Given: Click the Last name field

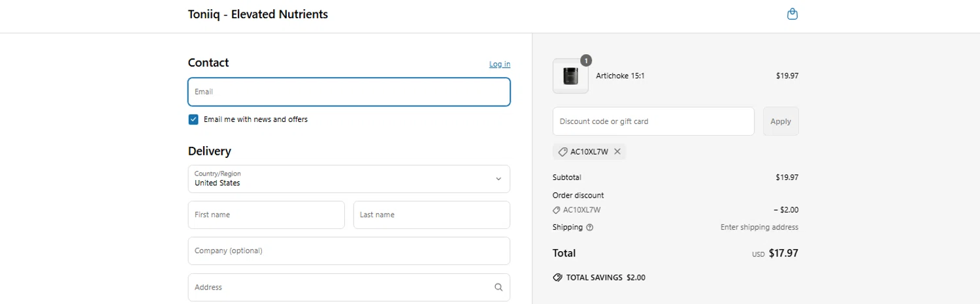Looking at the screenshot, I should pos(432,215).
